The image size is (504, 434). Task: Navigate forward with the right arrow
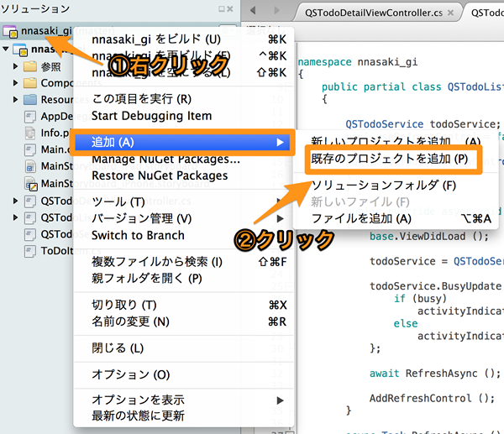tap(276, 11)
